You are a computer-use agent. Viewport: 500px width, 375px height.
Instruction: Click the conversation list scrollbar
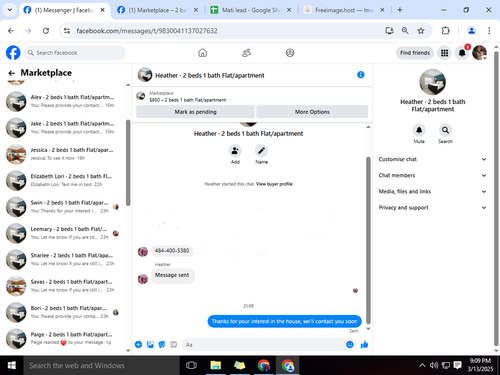click(x=128, y=163)
